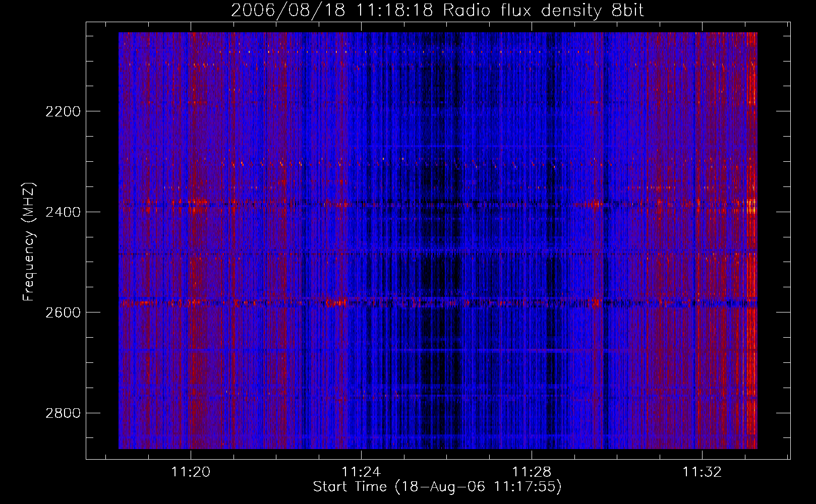Click the plot title showing 2006/08/18 11:18:18
The width and height of the screenshot is (816, 504).
437,11
